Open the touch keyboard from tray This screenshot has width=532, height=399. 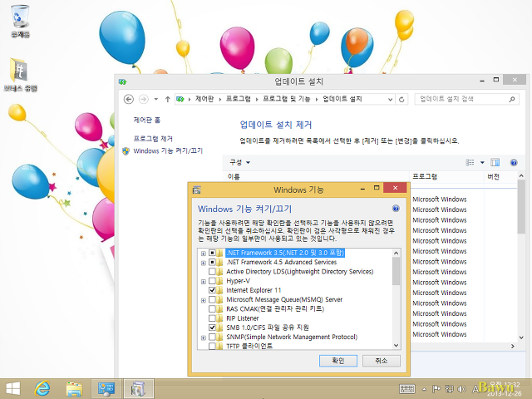pos(406,389)
